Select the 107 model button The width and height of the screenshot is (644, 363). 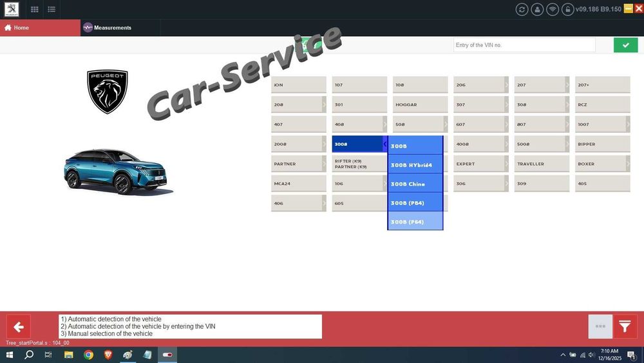pos(359,84)
